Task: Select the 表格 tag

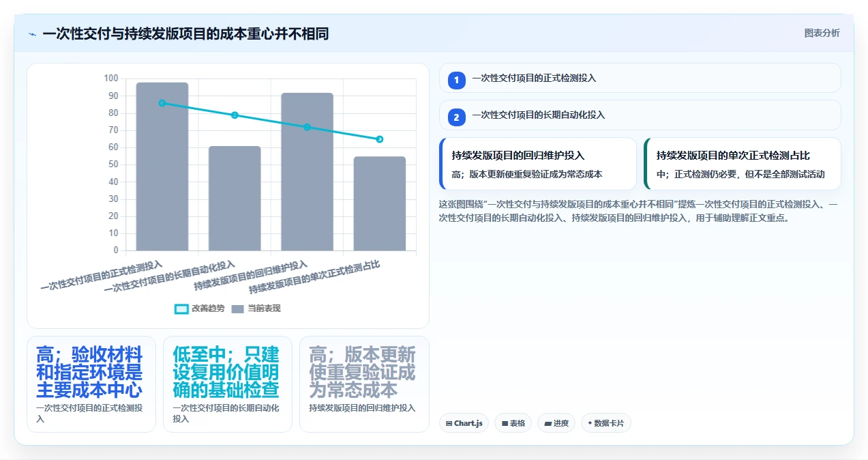Action: 513,423
